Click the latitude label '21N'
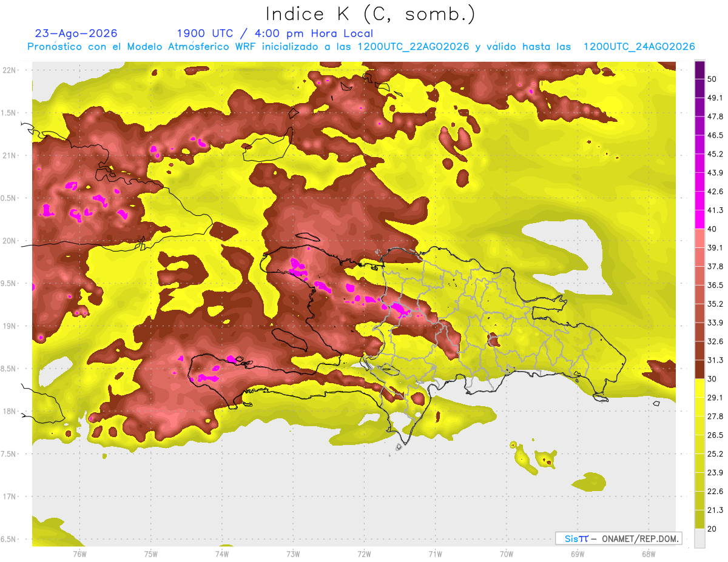The width and height of the screenshot is (728, 562). (10, 155)
